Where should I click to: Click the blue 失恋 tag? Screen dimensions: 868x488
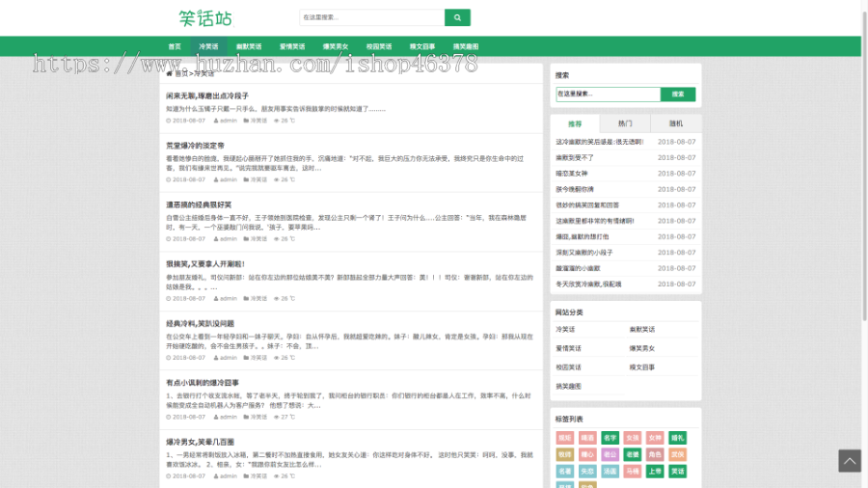pyautogui.click(x=587, y=472)
